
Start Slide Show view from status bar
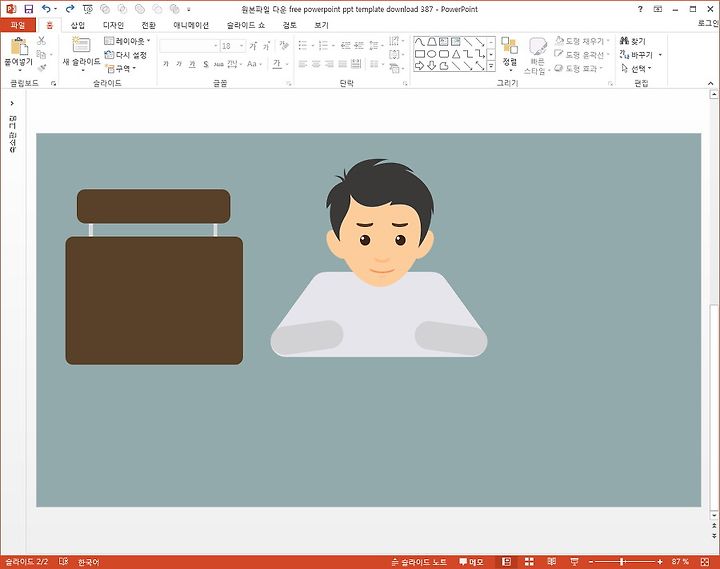(574, 562)
